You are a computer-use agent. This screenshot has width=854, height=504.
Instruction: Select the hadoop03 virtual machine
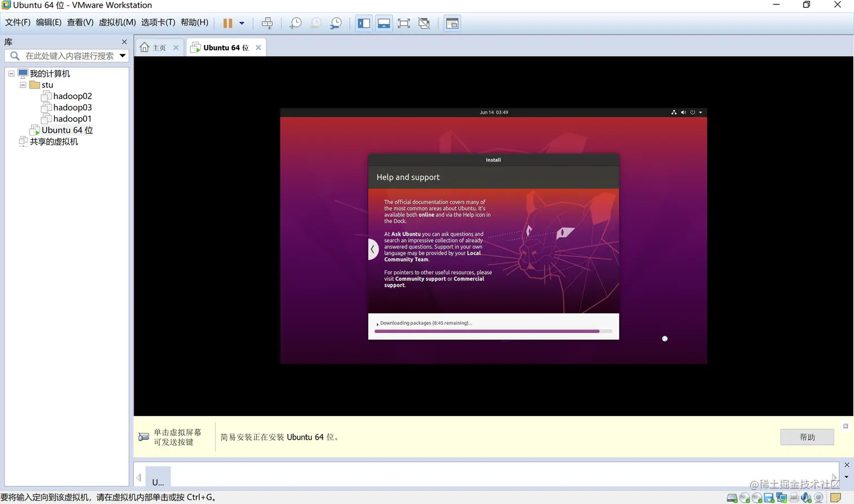(x=72, y=107)
